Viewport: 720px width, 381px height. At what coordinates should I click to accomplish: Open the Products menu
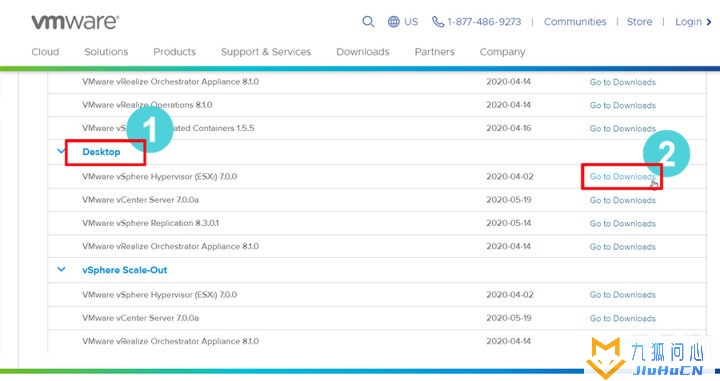tap(174, 52)
